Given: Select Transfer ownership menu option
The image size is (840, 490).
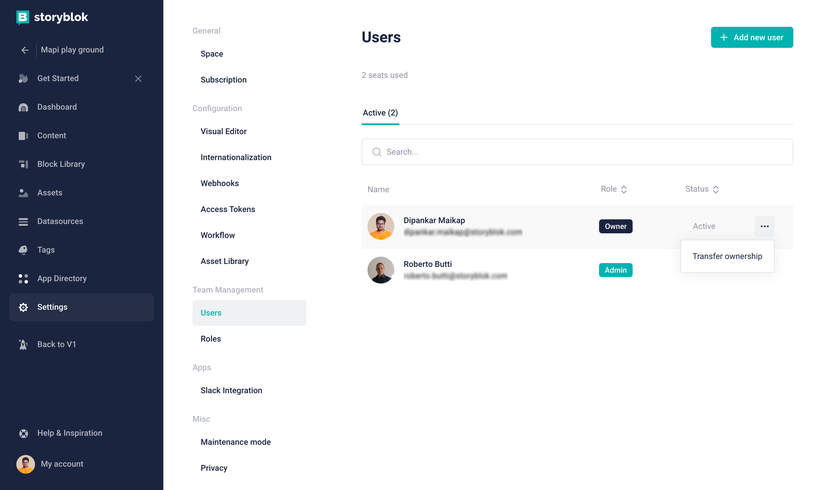Looking at the screenshot, I should 727,256.
